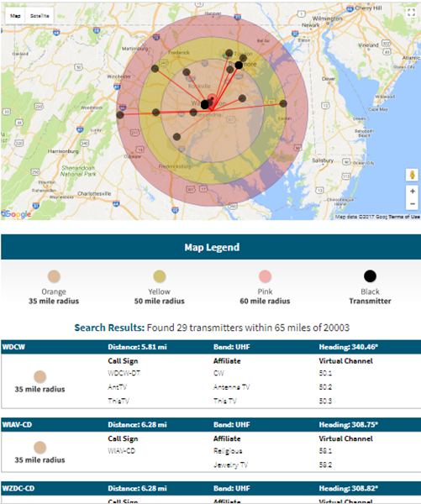This screenshot has height=504, width=421.
Task: Click virtual channel 50.3
Action: pyautogui.click(x=325, y=401)
